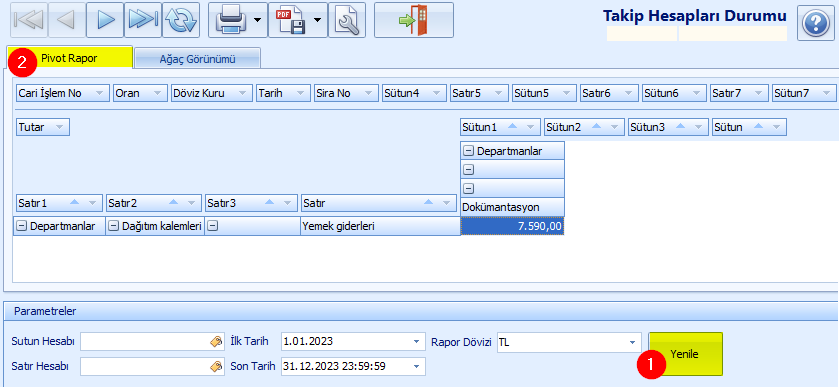The height and width of the screenshot is (387, 839).
Task: Click the Yenile refresh button
Action: (685, 354)
